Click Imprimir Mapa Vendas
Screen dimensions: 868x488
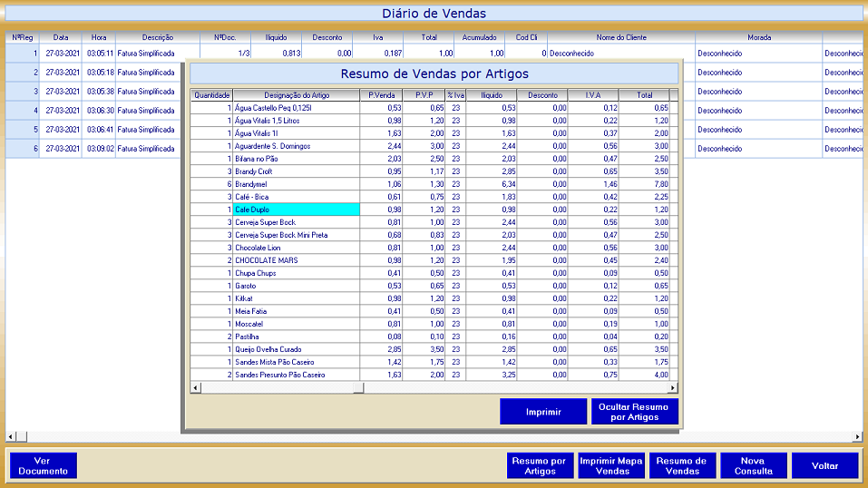tap(611, 465)
